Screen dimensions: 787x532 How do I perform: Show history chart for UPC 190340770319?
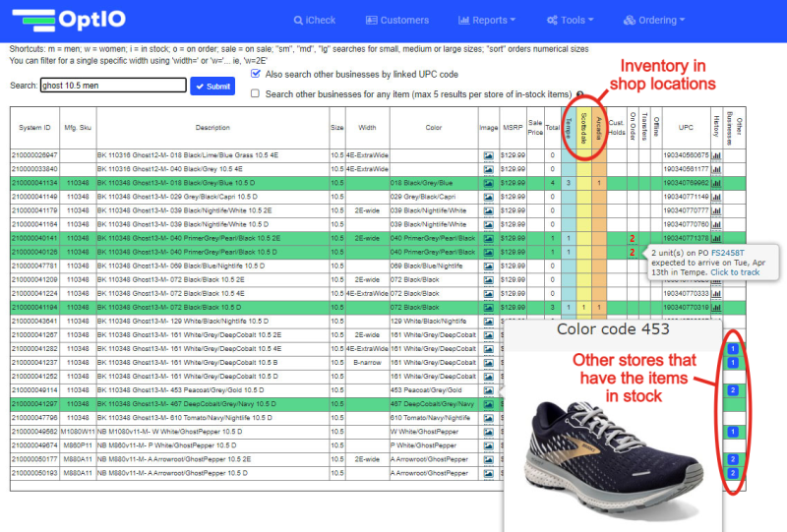tap(717, 307)
